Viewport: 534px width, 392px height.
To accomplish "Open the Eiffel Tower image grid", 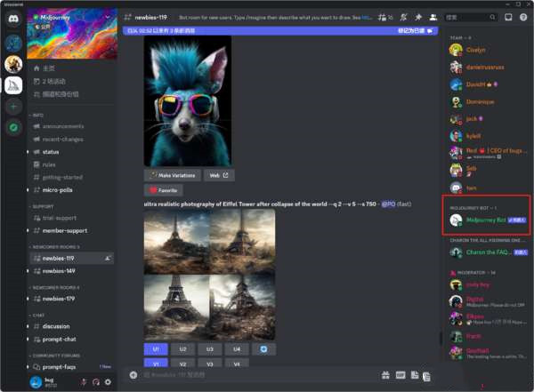I will click(x=209, y=275).
